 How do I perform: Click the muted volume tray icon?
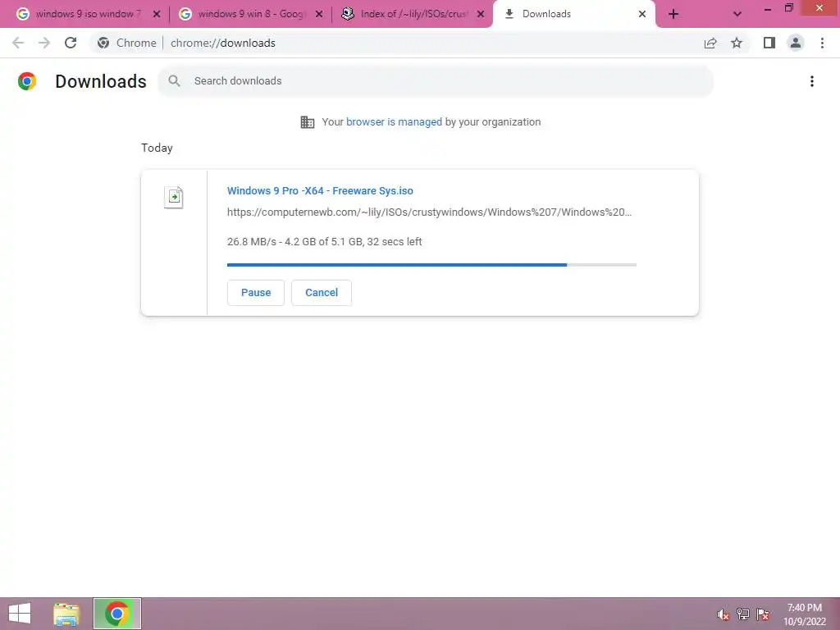(x=724, y=614)
